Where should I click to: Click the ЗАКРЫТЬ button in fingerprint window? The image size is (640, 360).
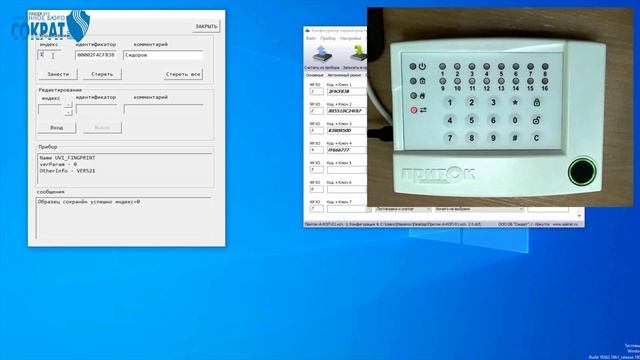206,27
